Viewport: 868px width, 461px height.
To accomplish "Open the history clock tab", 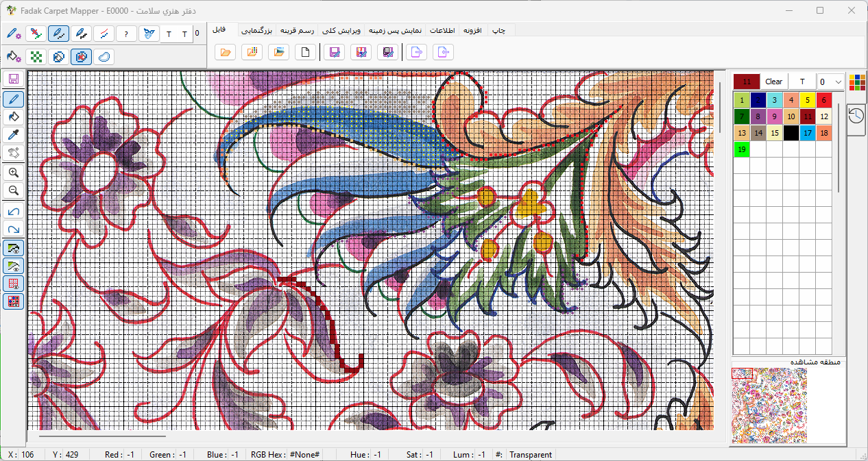I will coord(856,115).
